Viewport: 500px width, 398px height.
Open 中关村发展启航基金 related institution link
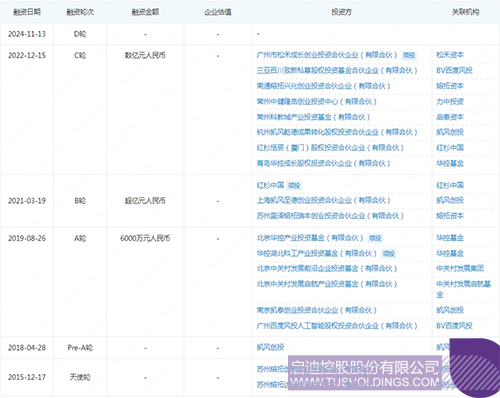[x=463, y=289]
